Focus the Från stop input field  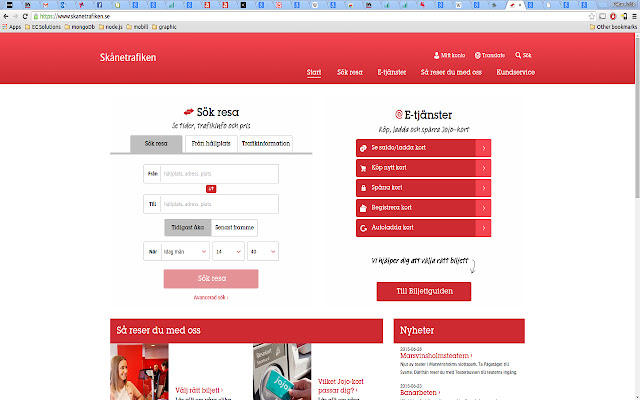220,174
